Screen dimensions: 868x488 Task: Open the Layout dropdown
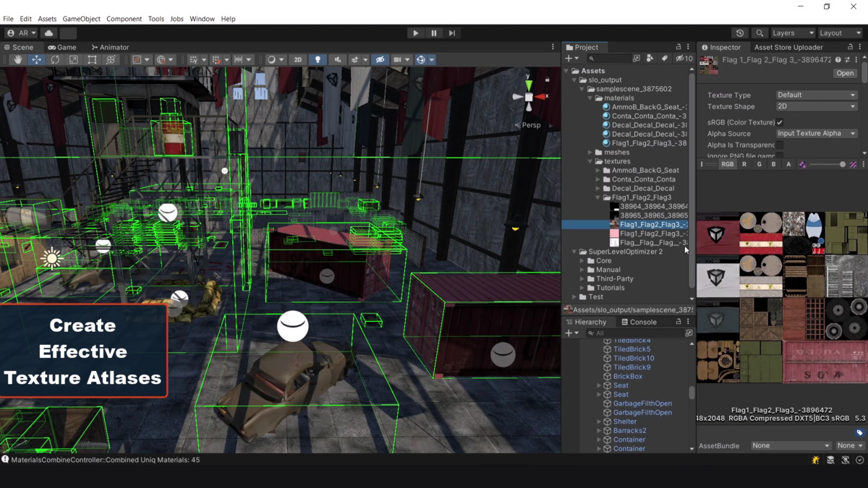[x=839, y=33]
